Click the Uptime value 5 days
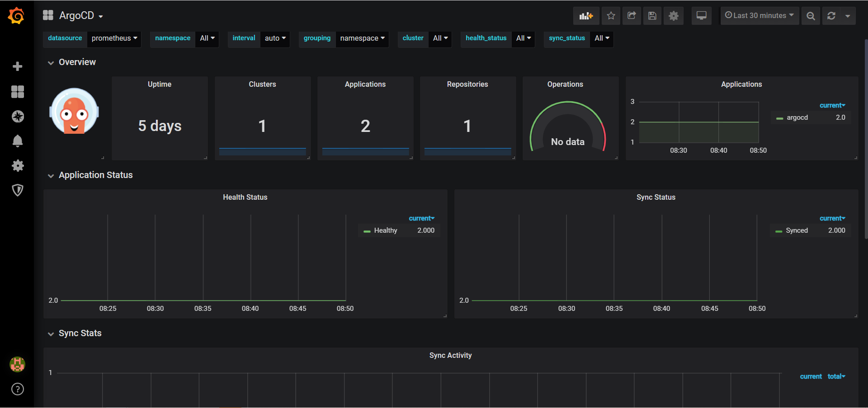Viewport: 868px width, 408px height. pyautogui.click(x=160, y=126)
